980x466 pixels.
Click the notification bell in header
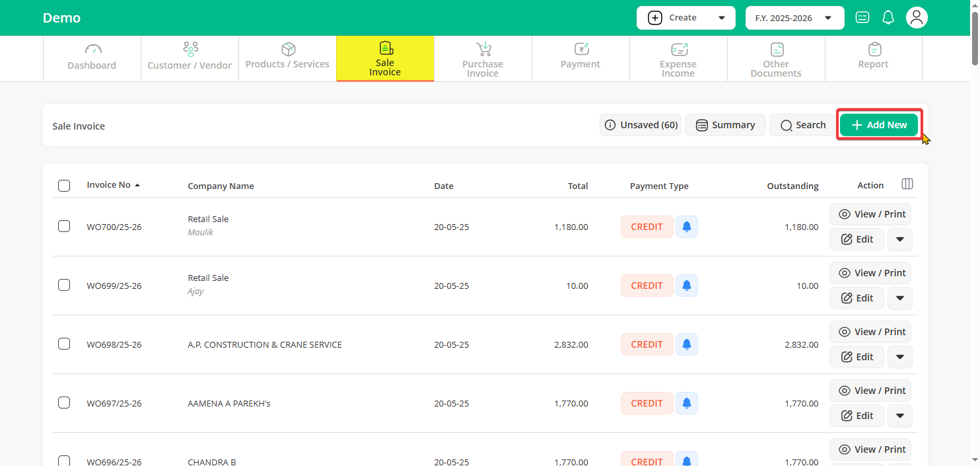[888, 18]
